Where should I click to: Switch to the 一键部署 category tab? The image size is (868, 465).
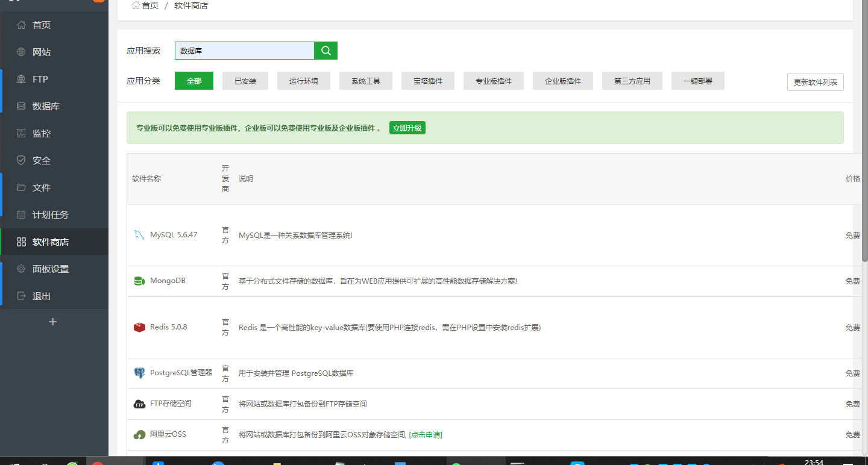698,81
